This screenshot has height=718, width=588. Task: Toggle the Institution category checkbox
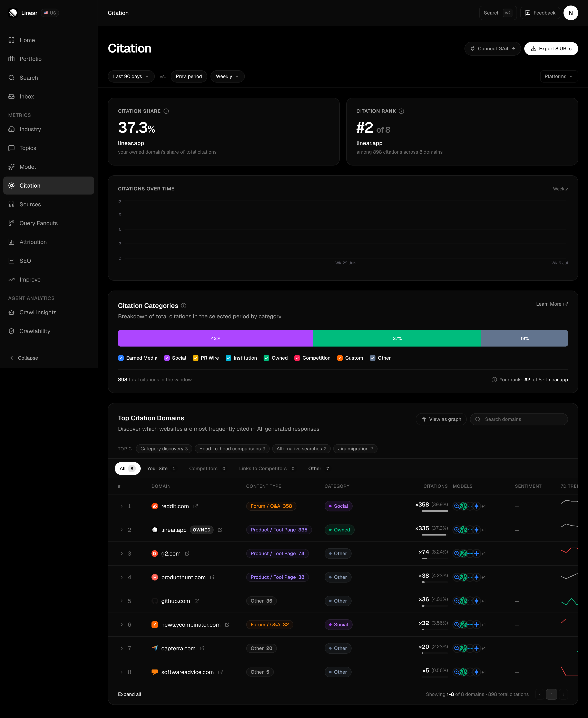(228, 358)
